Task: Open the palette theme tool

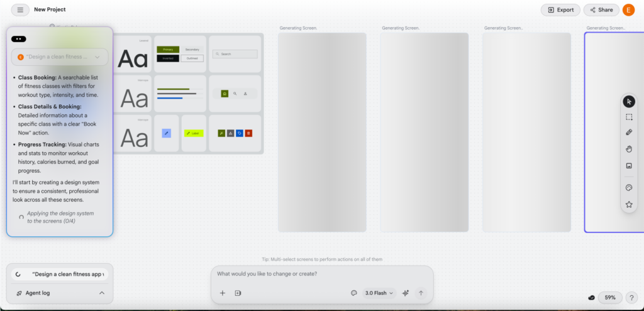Action: 628,187
